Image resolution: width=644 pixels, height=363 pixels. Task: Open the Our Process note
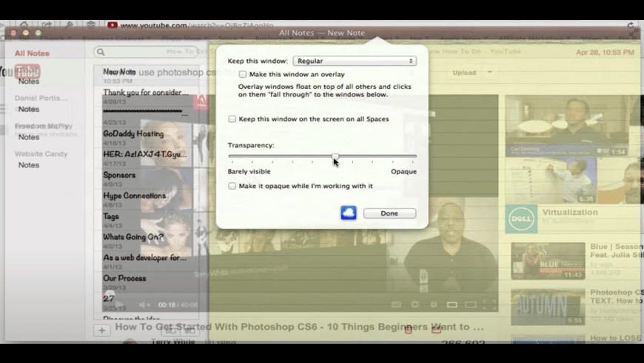[147, 282]
